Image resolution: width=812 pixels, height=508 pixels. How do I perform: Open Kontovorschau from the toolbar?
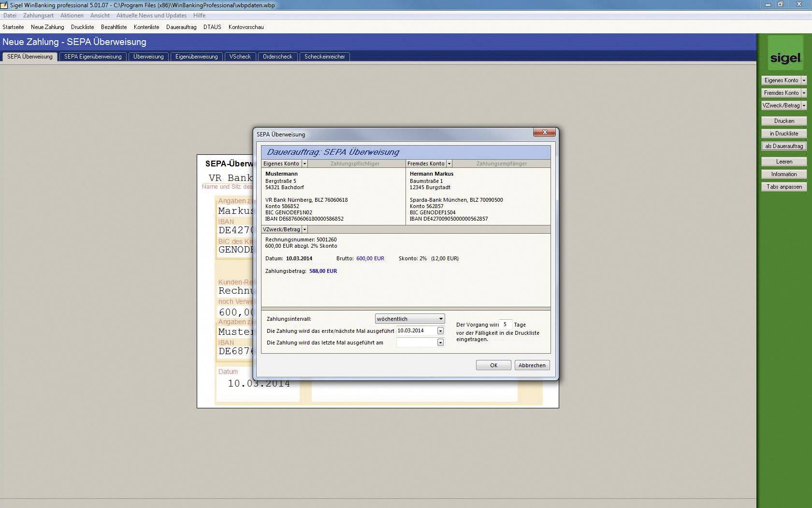point(246,27)
